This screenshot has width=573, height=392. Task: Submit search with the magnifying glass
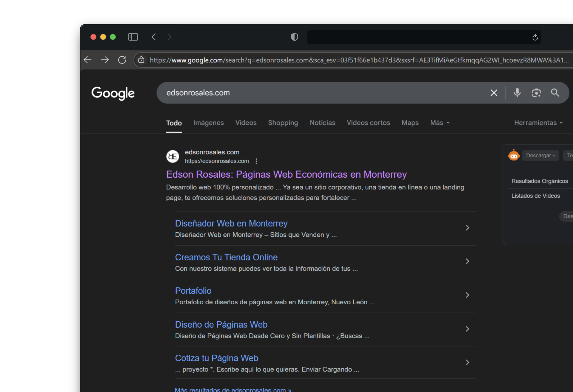[x=555, y=93]
